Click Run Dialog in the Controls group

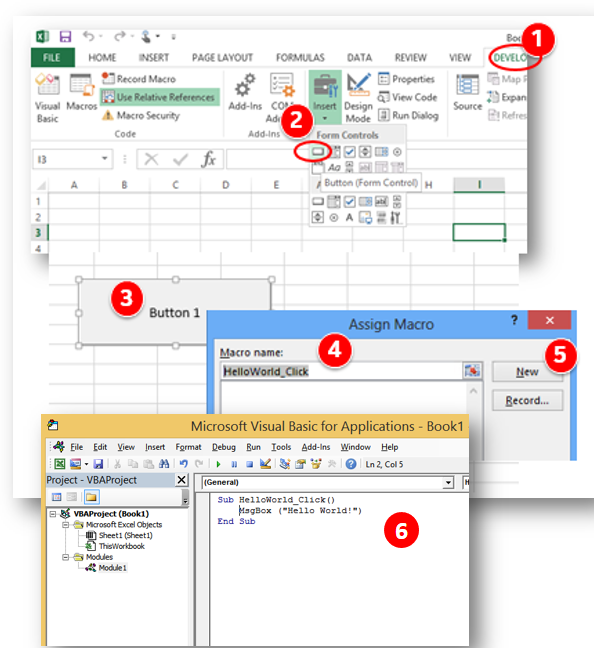click(x=408, y=115)
